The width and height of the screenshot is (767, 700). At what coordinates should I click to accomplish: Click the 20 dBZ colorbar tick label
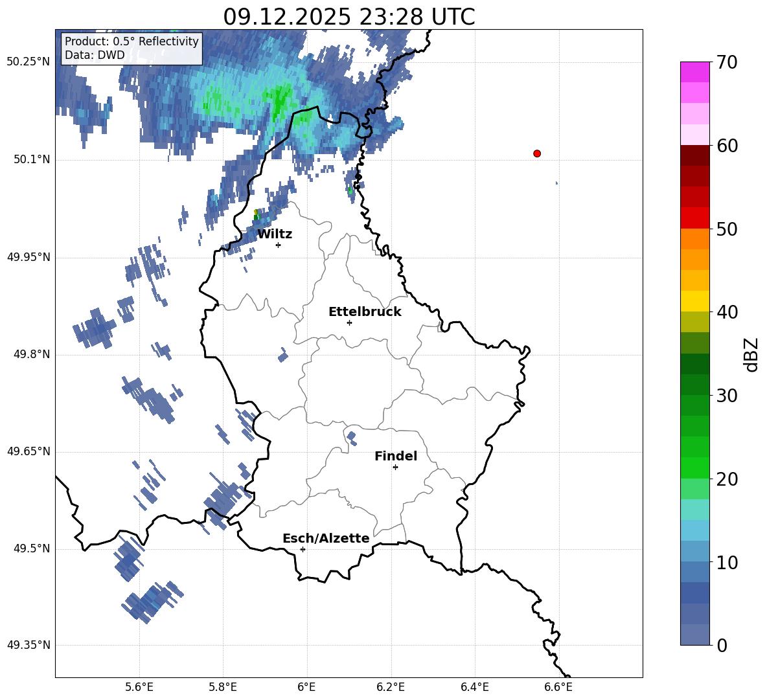point(727,479)
